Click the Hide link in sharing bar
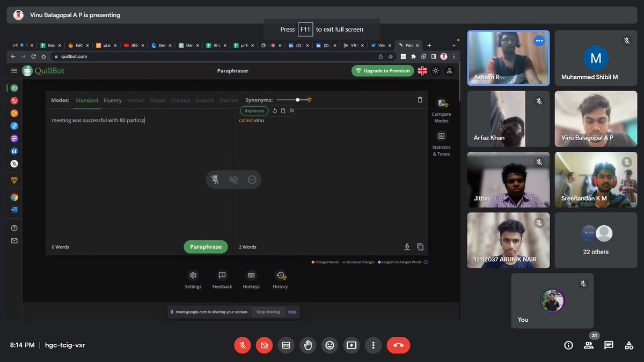The image size is (644, 362). (x=292, y=312)
